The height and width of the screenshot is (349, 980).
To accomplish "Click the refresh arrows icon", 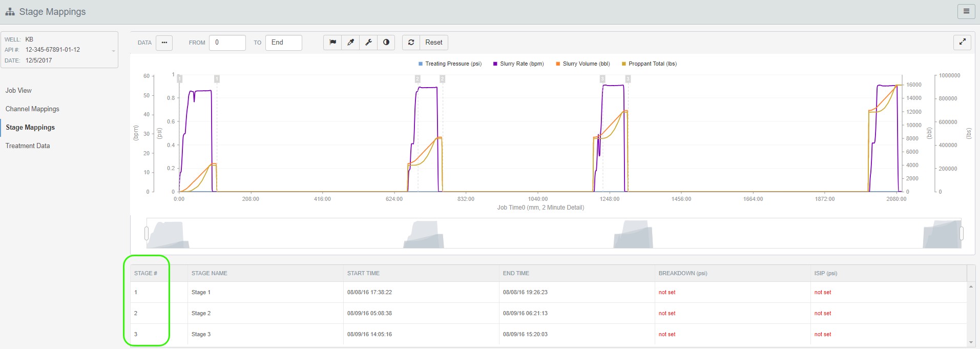I will (411, 43).
